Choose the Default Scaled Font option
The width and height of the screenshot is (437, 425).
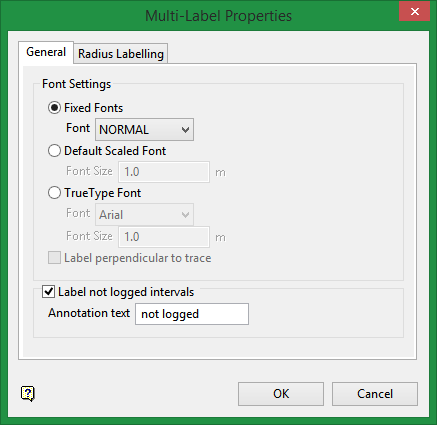click(54, 151)
